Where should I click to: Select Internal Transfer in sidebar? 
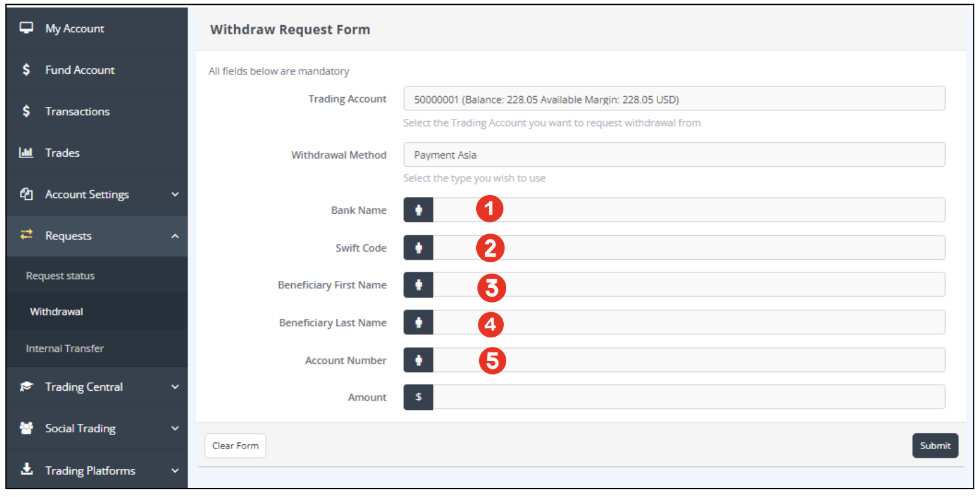[65, 349]
